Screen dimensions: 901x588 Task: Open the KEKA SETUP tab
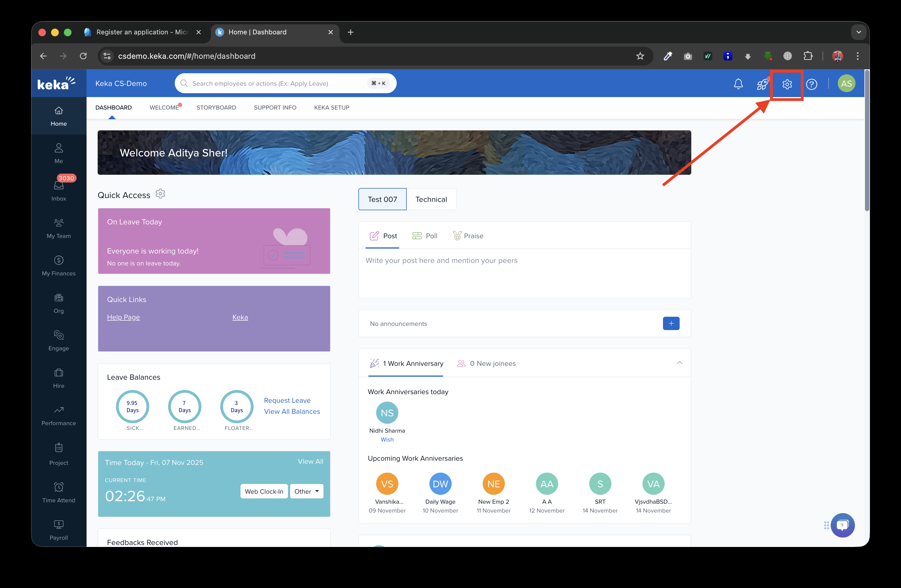[x=331, y=108]
